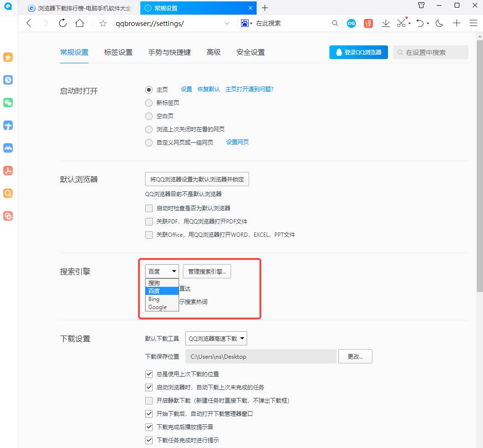Open sidebar blue cloud/image icon
Screen dimensions: 483x448
click(8, 148)
